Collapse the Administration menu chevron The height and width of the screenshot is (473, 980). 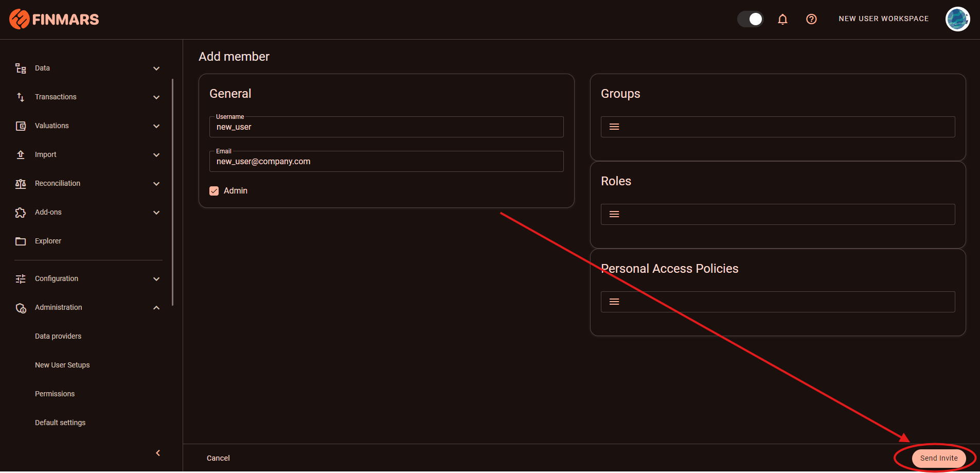click(156, 308)
